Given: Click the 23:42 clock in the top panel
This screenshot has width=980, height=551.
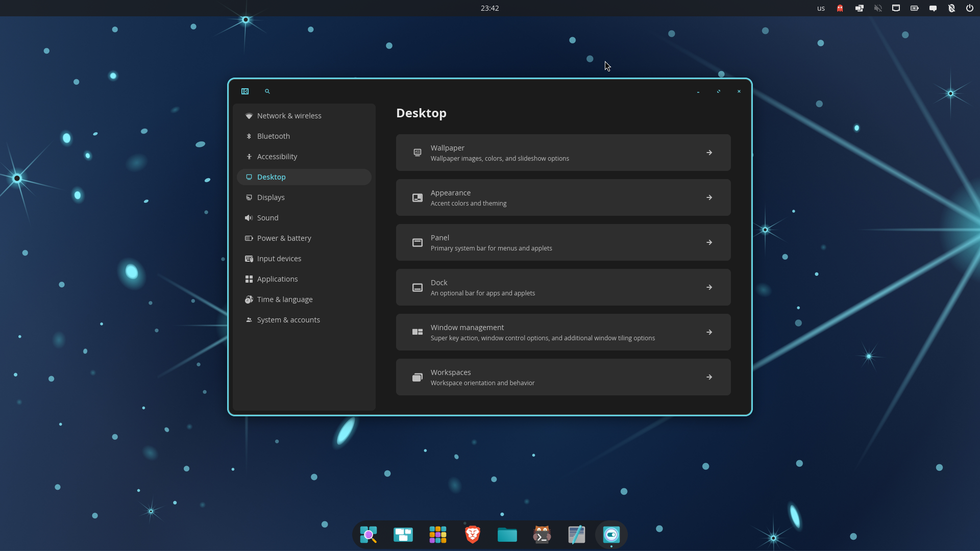Looking at the screenshot, I should pos(490,8).
